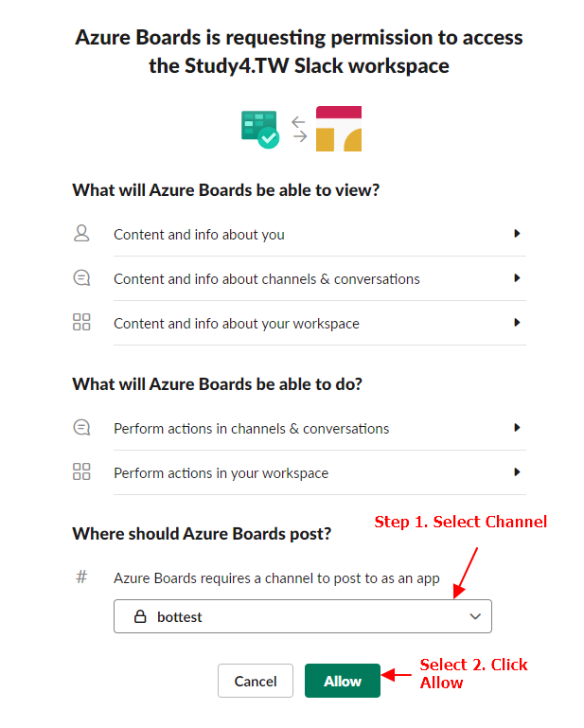Image resolution: width=584 pixels, height=728 pixels.
Task: Select 'Perform actions in your workspace' row text
Action: click(x=221, y=473)
